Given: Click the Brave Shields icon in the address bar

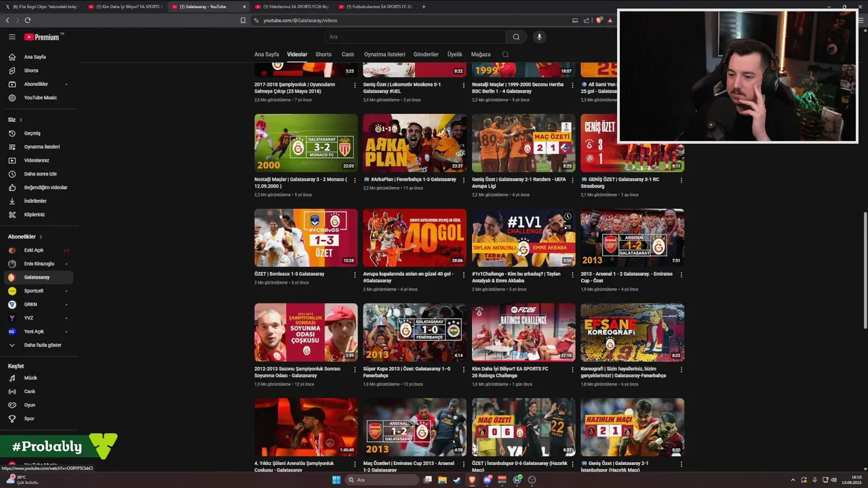Looking at the screenshot, I should [599, 20].
